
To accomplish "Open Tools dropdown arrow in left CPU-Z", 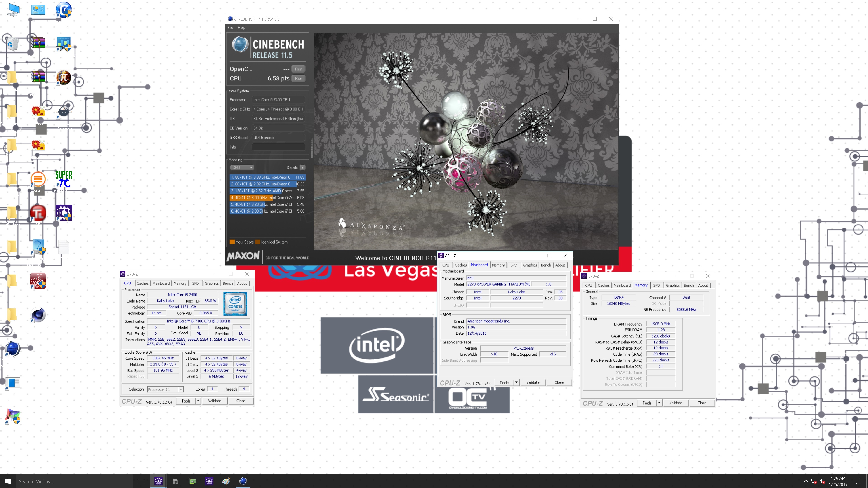I will click(x=198, y=401).
